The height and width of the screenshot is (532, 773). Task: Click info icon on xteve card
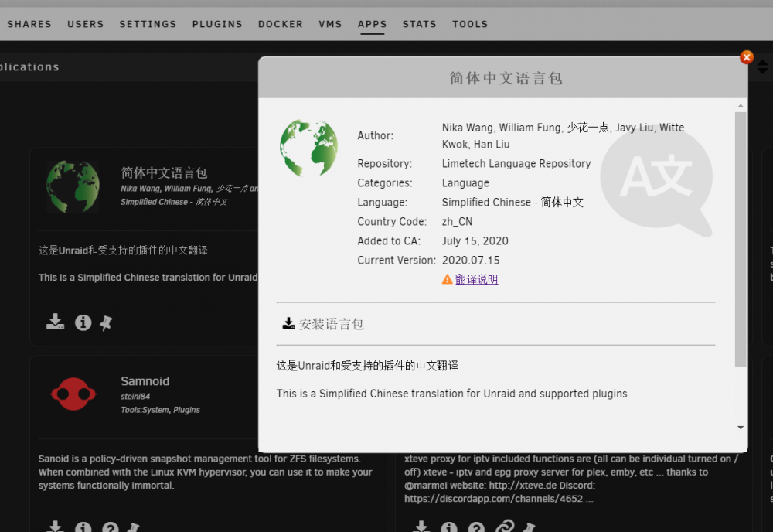click(448, 527)
